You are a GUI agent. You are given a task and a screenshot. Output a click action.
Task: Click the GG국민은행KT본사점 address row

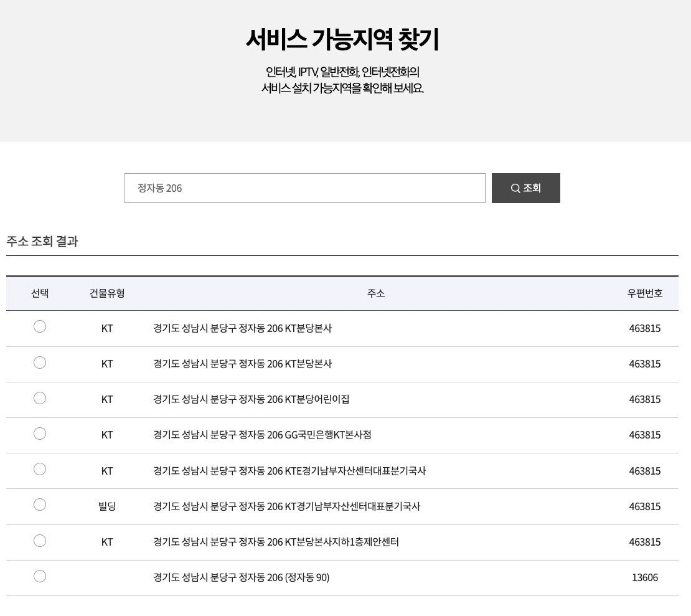tap(262, 435)
